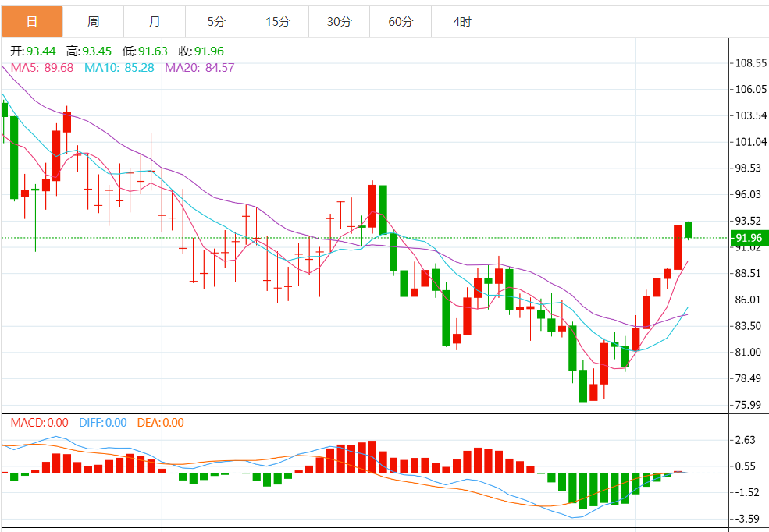This screenshot has width=769, height=532.
Task: Click the tall red candlestick before the last candle
Action: [x=678, y=247]
